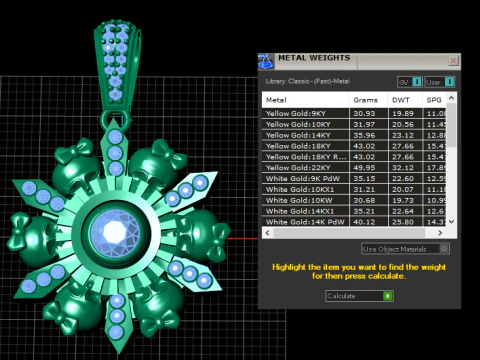This screenshot has height=360, width=480.
Task: Open the Use Object Materials dropdown
Action: point(405,249)
